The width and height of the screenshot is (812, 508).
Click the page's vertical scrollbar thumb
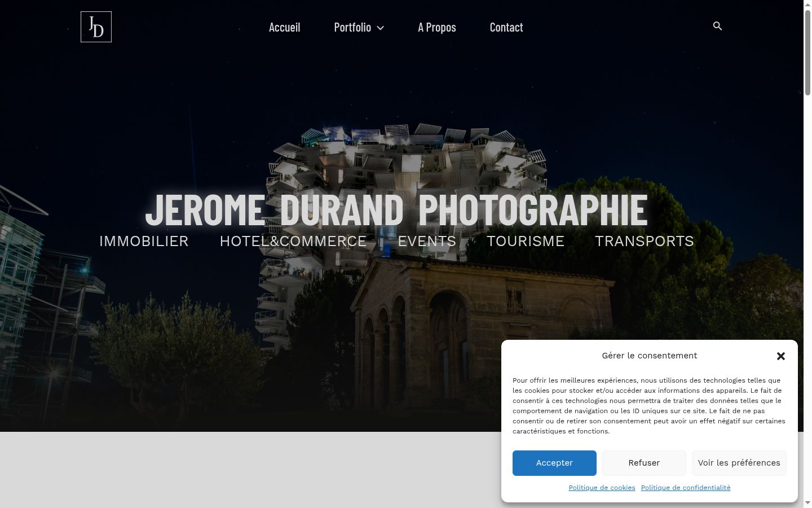pyautogui.click(x=807, y=52)
